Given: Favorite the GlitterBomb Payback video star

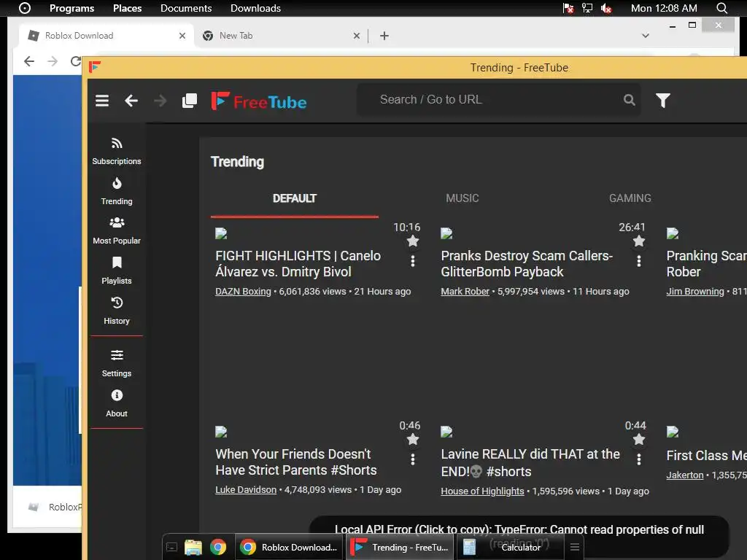Looking at the screenshot, I should [x=639, y=241].
